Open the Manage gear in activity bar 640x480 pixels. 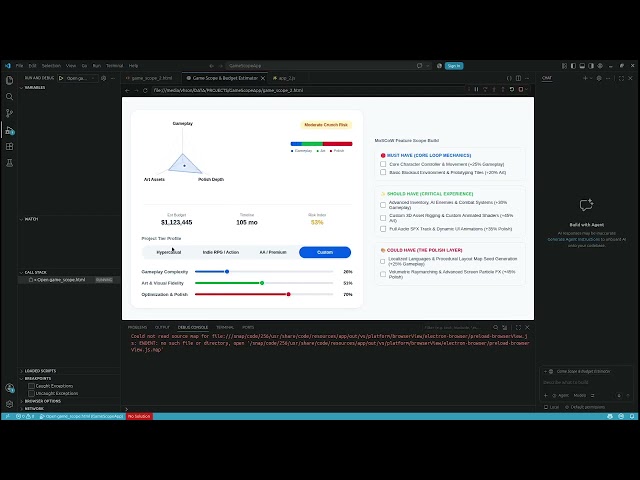[x=9, y=404]
